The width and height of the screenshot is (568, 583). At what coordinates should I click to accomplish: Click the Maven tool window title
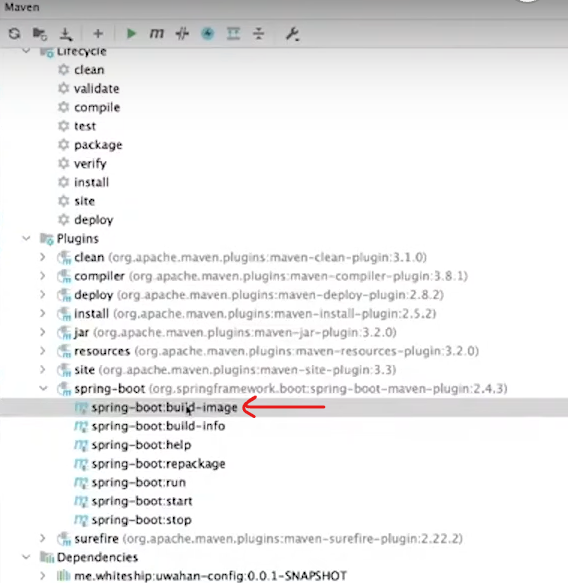tap(22, 7)
